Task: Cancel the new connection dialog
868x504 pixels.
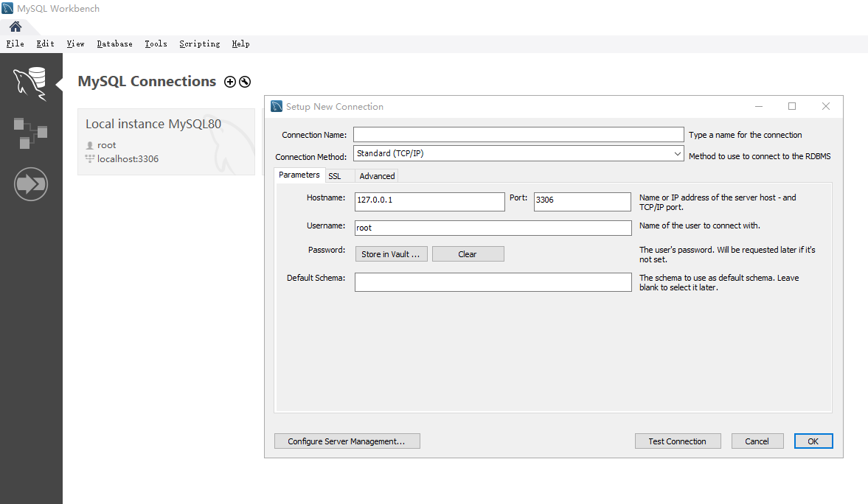Action: [757, 441]
